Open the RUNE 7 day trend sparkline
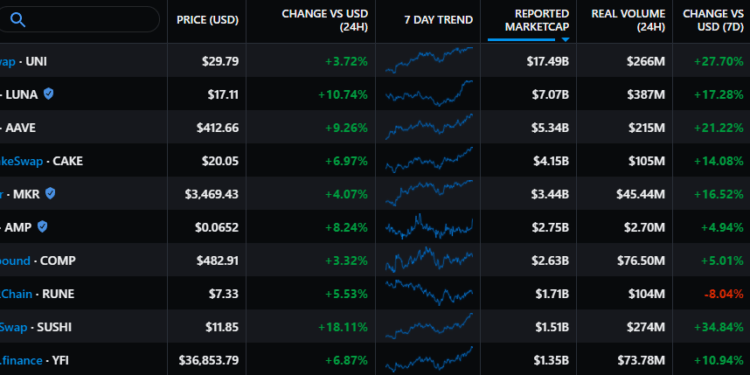Viewport: 750px width, 375px height. point(429,293)
